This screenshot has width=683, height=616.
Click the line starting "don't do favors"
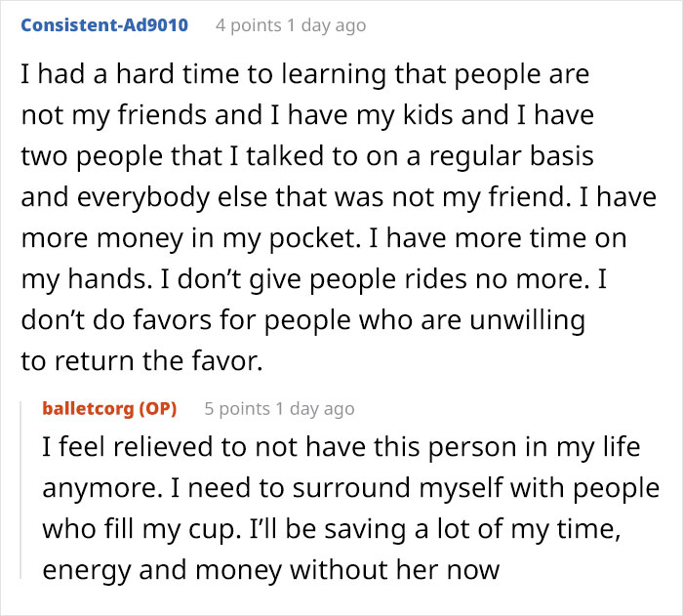pyautogui.click(x=300, y=320)
